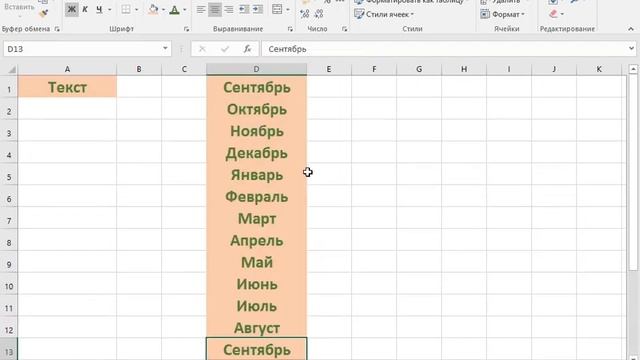Open Буфер обмена dialog launcher

[57, 29]
